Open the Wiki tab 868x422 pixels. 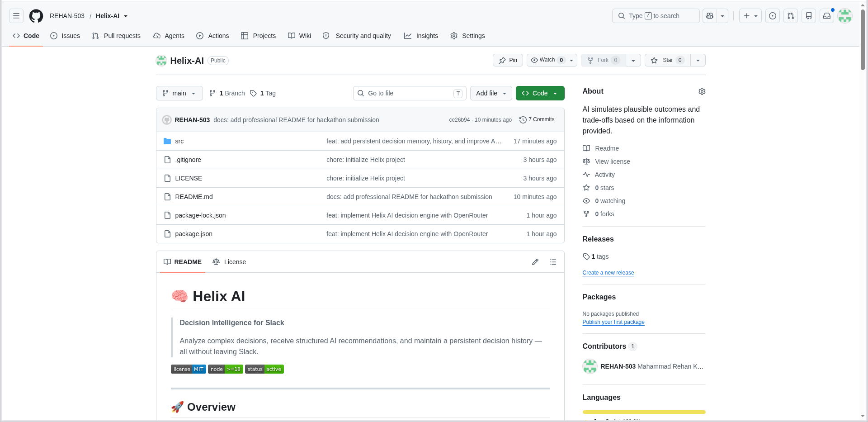tap(299, 36)
